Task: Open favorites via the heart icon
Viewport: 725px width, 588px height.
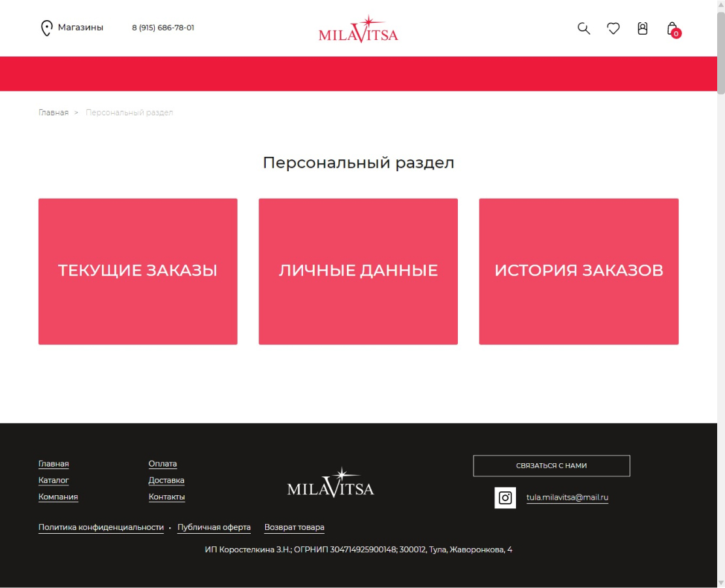Action: pyautogui.click(x=613, y=29)
